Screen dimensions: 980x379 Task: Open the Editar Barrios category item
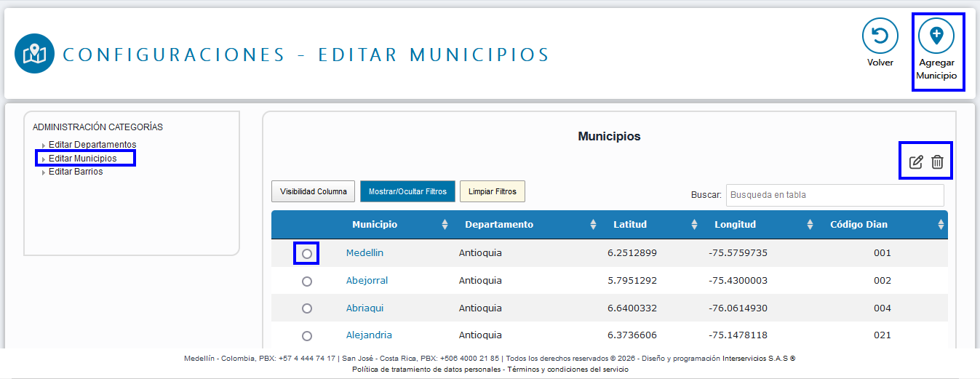click(x=76, y=172)
